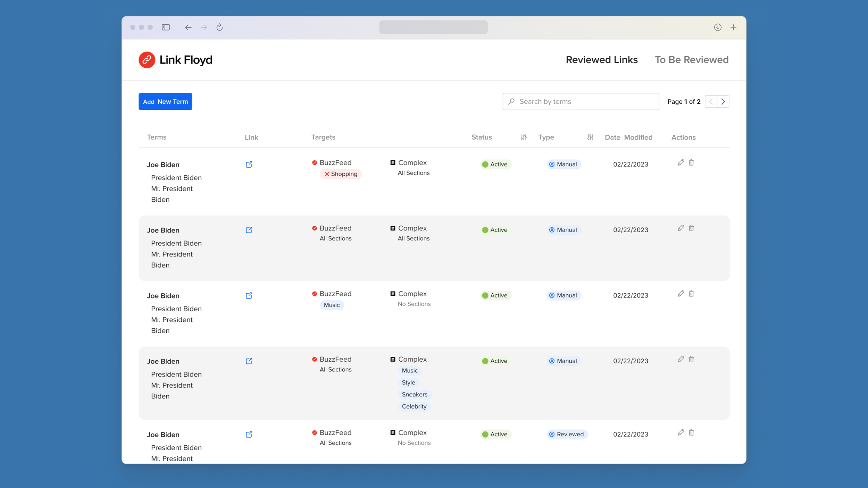
Task: Open Type column filter
Action: (590, 137)
